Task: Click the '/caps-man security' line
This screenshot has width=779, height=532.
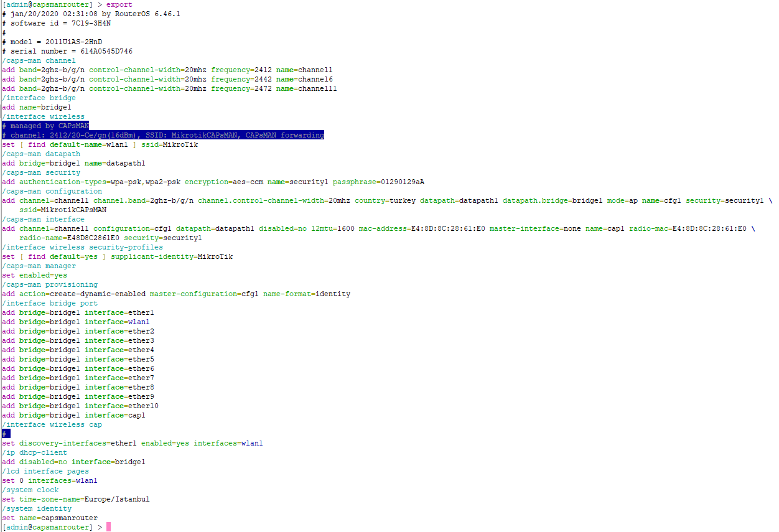Action: click(x=41, y=172)
